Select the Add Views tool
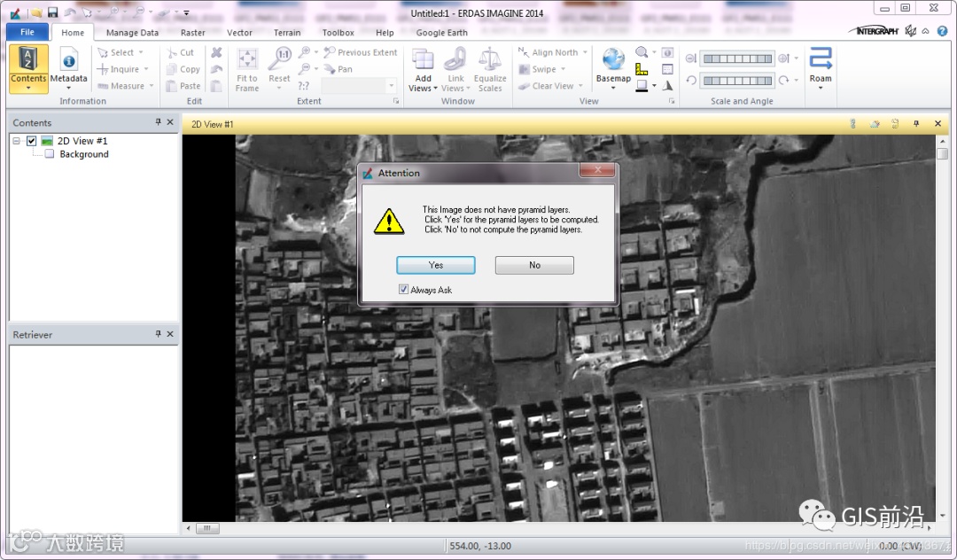The image size is (957, 560). pyautogui.click(x=423, y=69)
